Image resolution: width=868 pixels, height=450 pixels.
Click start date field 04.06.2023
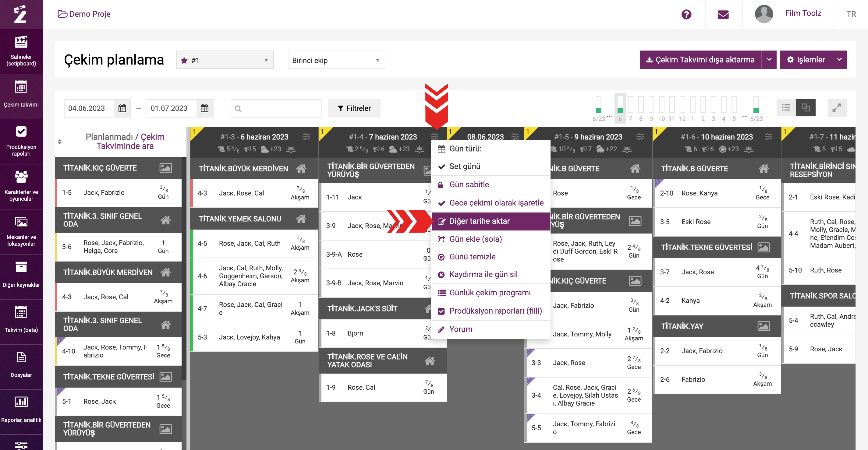pyautogui.click(x=89, y=108)
